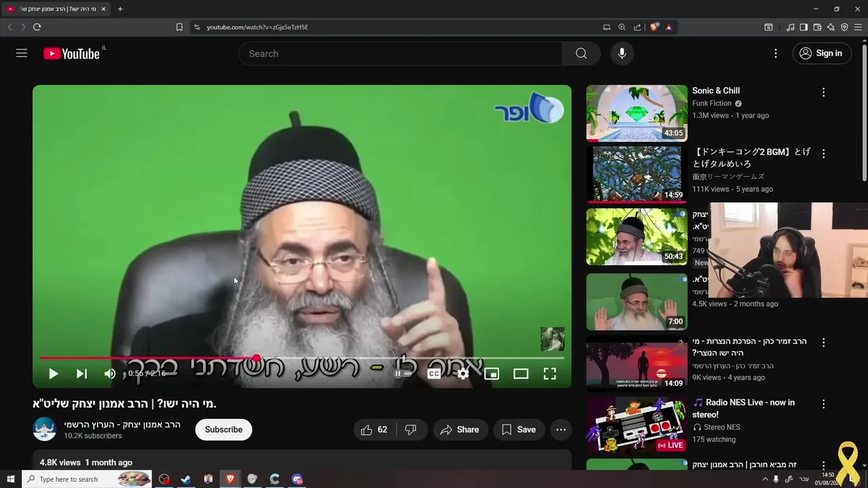
Task: Show hidden system tray icons
Action: coord(765,479)
